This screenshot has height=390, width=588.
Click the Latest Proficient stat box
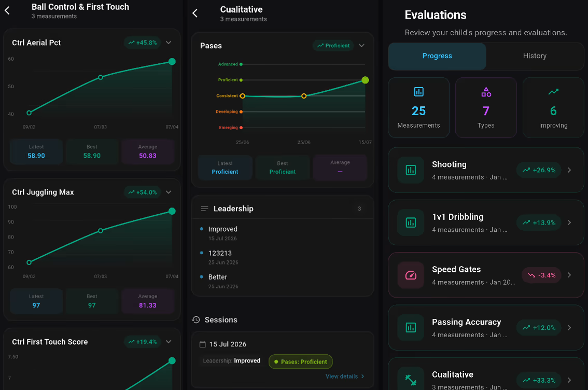tap(225, 168)
